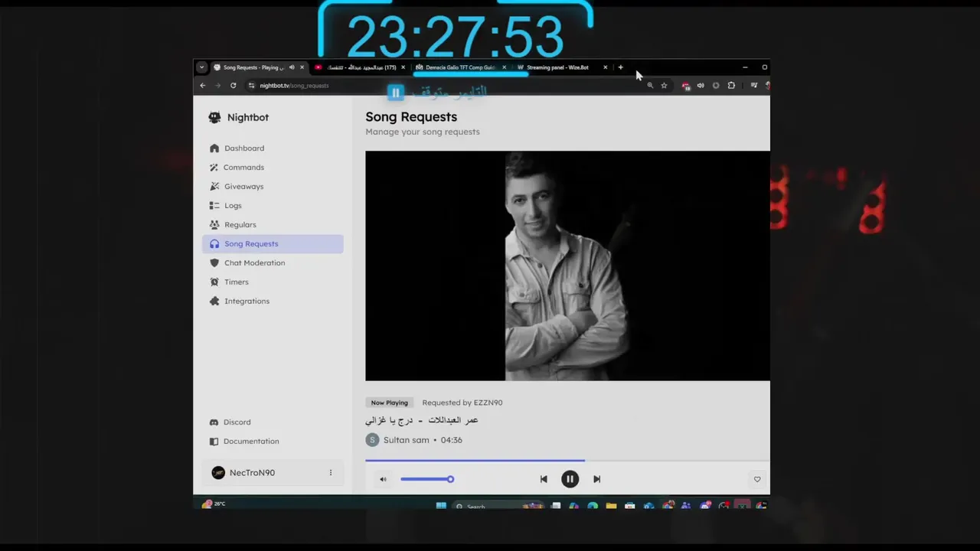The height and width of the screenshot is (551, 980).
Task: Open the Windows Start menu
Action: pos(441,505)
